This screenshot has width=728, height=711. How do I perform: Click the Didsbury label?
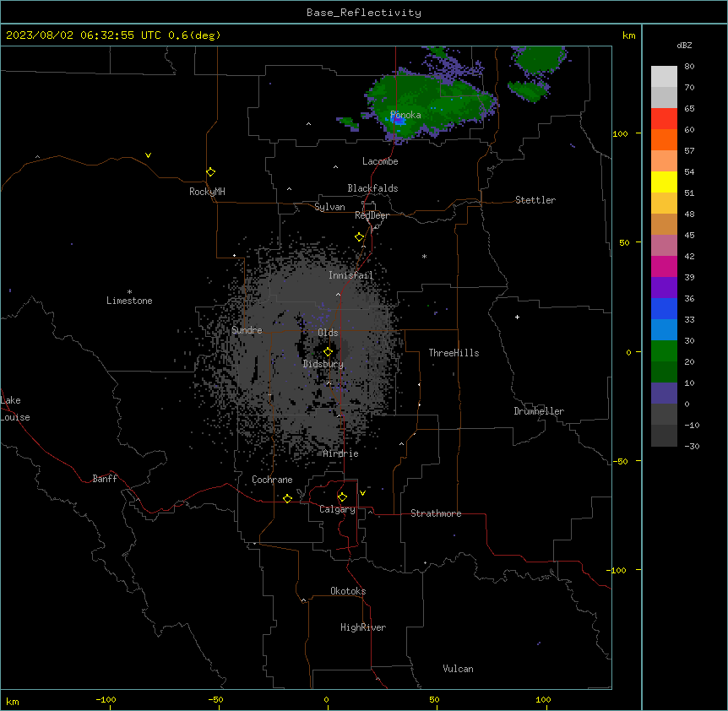click(323, 364)
